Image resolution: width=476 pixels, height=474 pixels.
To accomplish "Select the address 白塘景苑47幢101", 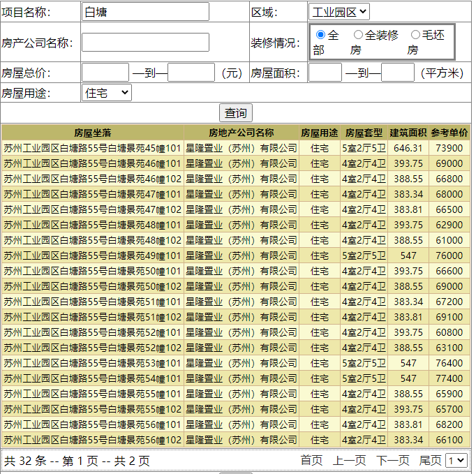I will coord(92,194).
